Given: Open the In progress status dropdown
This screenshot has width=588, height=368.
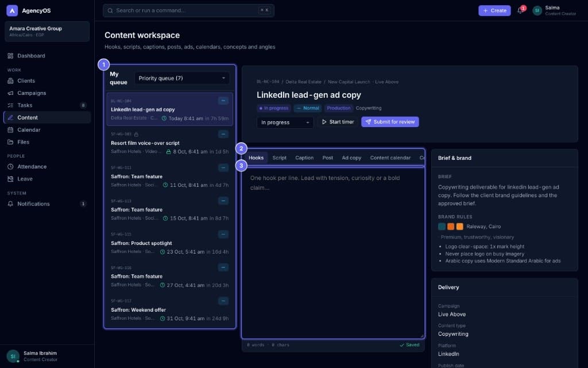Looking at the screenshot, I should coord(285,122).
